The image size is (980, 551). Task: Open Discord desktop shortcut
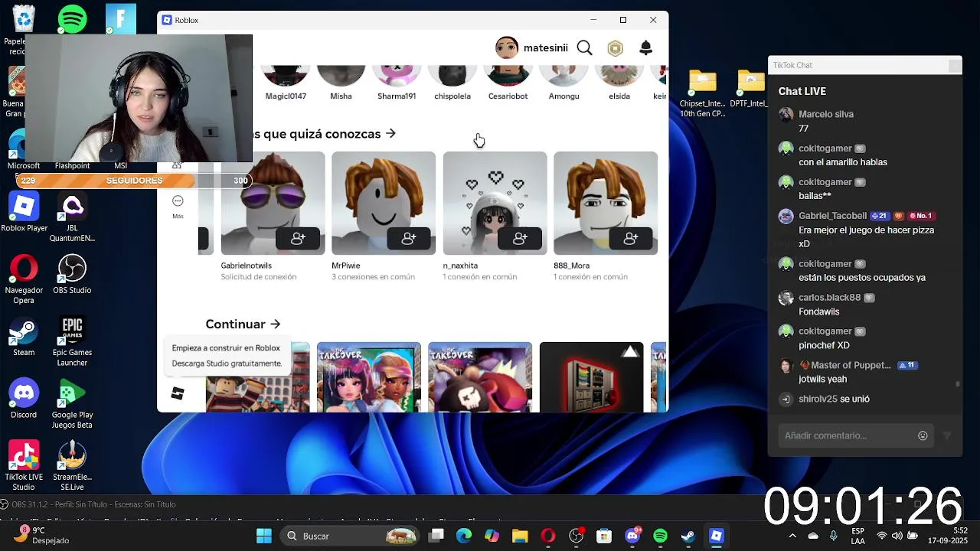(24, 399)
